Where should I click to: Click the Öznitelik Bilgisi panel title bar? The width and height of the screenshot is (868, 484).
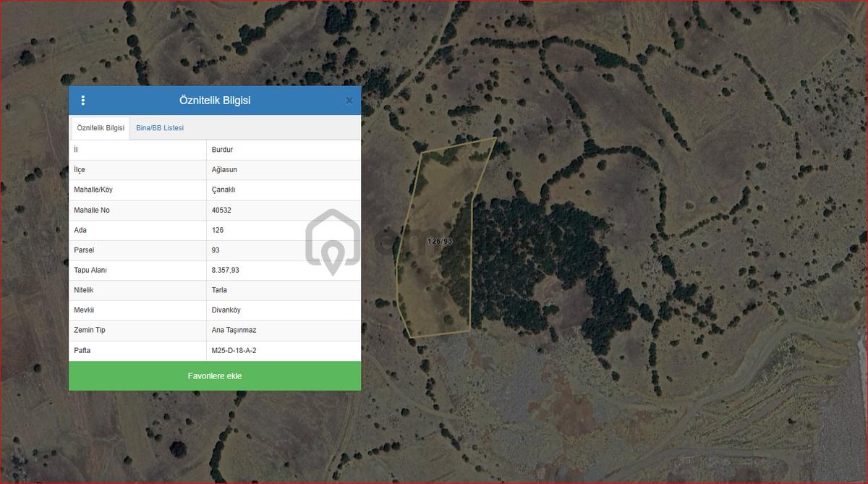pyautogui.click(x=215, y=101)
